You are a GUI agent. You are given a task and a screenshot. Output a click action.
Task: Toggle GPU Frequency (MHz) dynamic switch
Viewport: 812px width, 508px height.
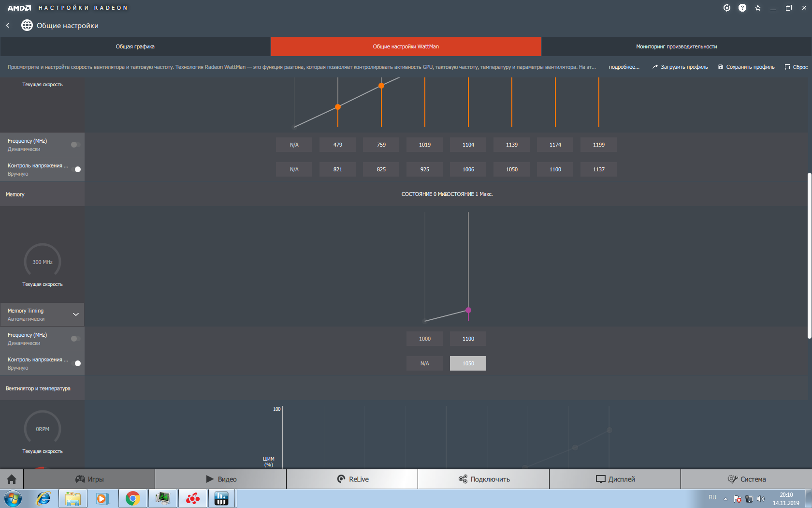click(x=75, y=145)
